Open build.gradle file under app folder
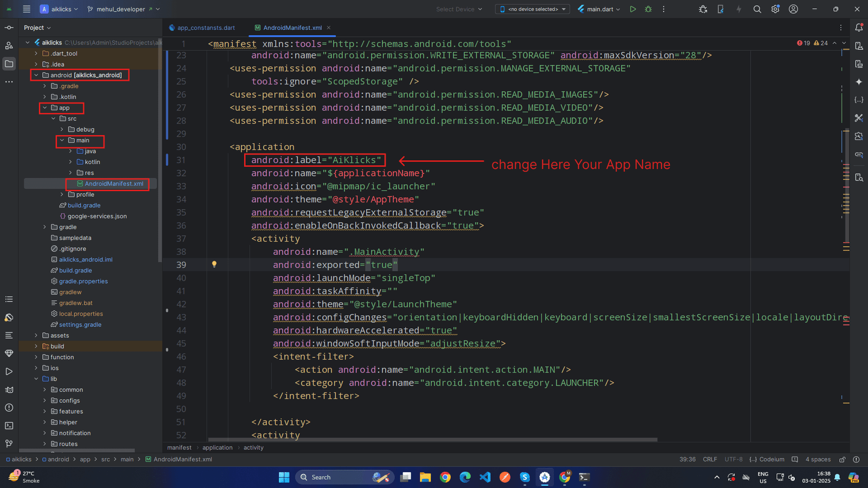Image resolution: width=868 pixels, height=488 pixels. pos(84,206)
